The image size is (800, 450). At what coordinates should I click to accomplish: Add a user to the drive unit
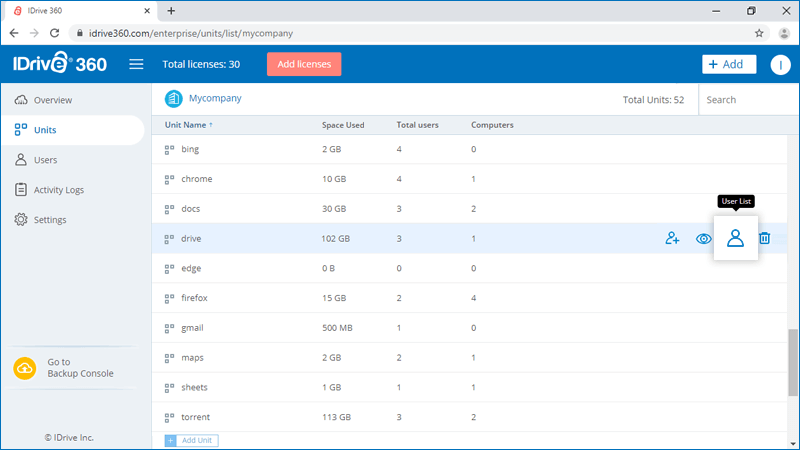tap(672, 238)
